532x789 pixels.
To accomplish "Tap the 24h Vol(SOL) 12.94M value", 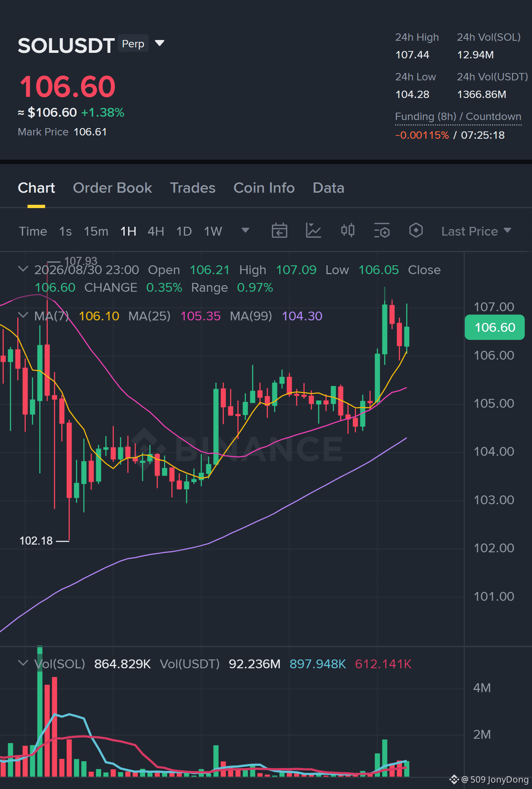I will [x=475, y=55].
